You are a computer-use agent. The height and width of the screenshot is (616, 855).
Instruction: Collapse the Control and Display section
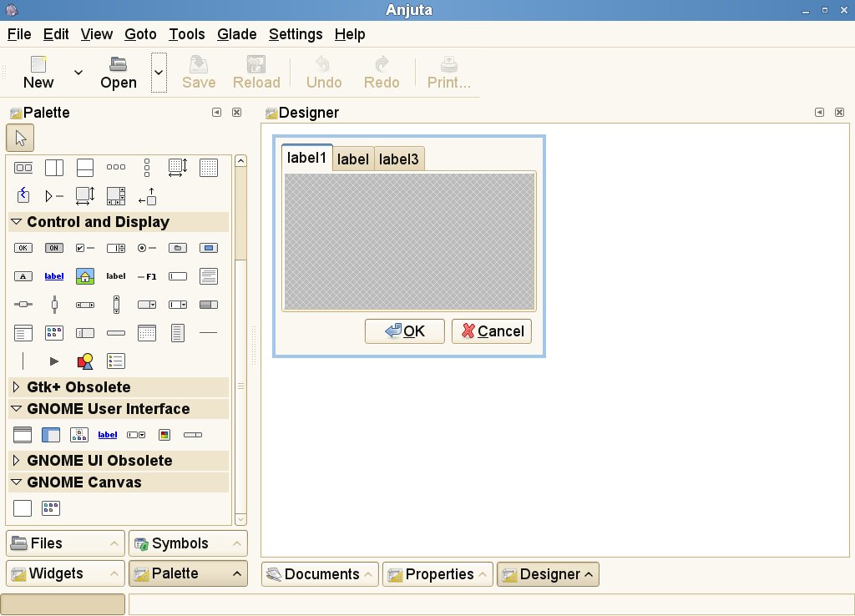pyautogui.click(x=17, y=222)
